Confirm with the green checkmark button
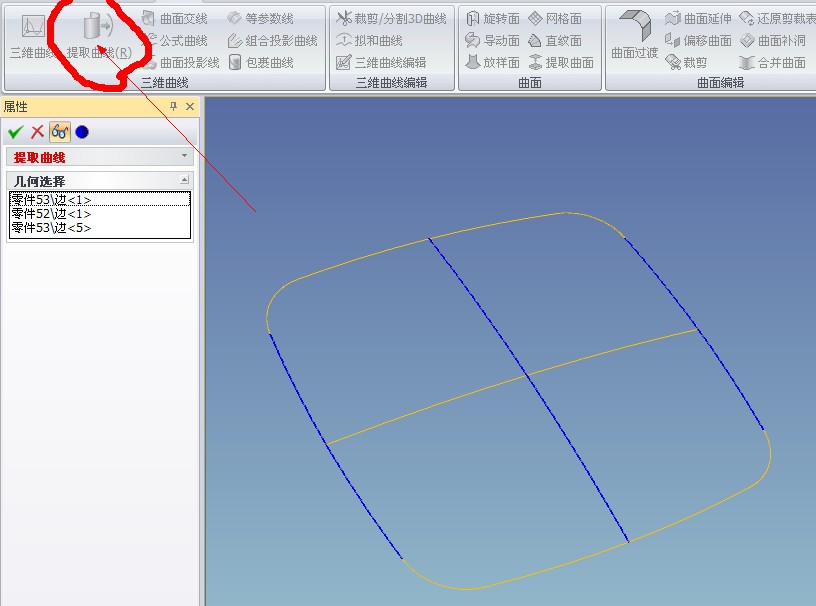 pos(16,132)
